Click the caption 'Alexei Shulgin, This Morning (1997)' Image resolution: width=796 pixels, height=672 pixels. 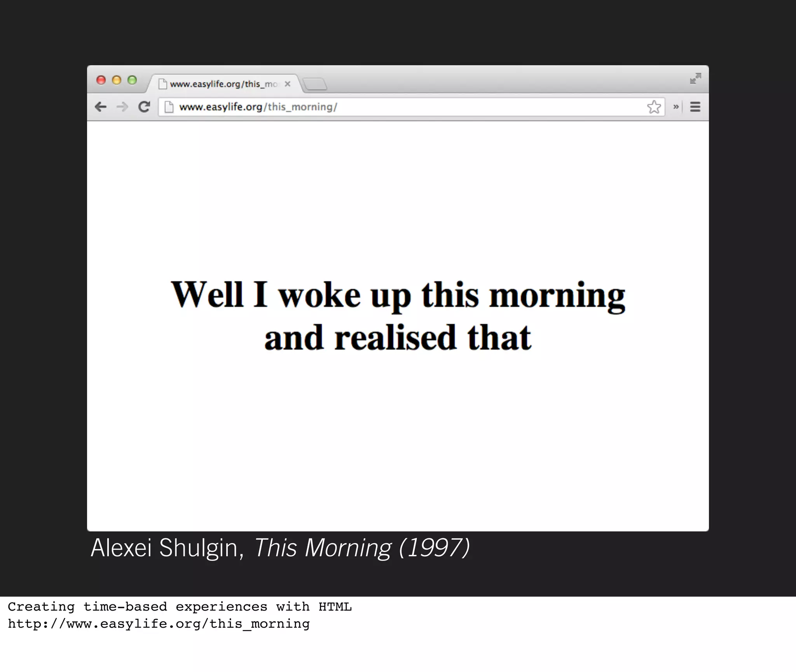click(x=280, y=548)
